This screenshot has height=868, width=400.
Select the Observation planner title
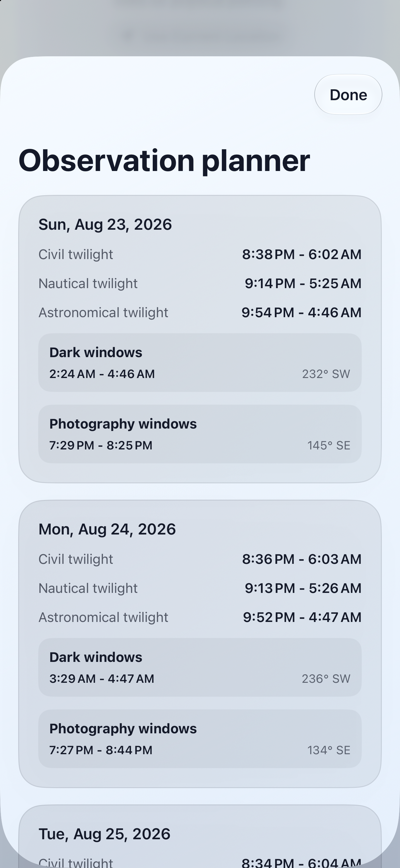[164, 161]
